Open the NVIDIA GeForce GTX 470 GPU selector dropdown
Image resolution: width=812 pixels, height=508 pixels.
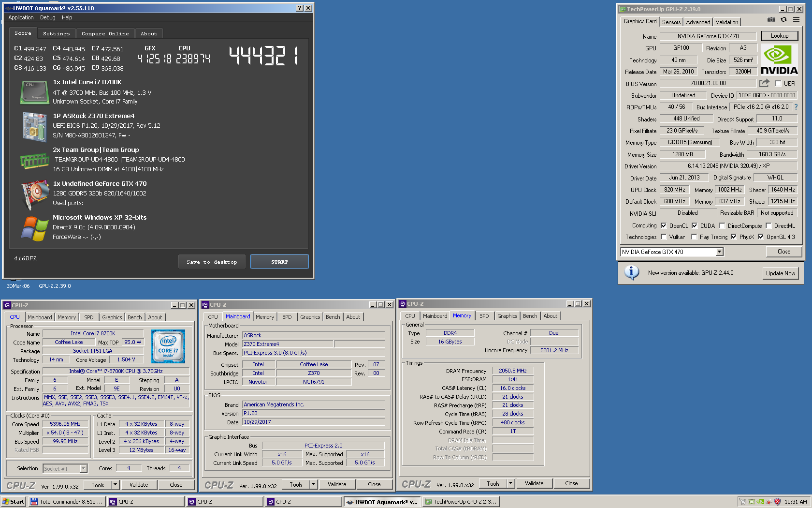pos(719,252)
